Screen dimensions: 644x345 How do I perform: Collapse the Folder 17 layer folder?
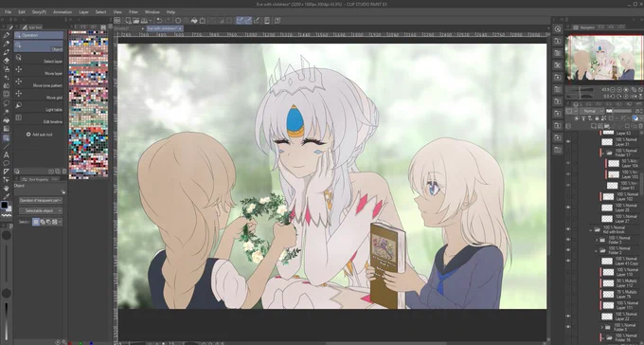(603, 153)
